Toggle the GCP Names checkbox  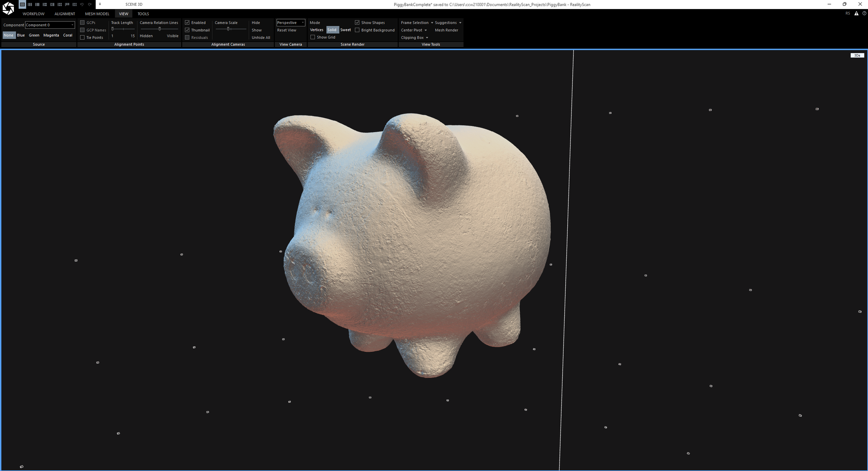pyautogui.click(x=82, y=30)
